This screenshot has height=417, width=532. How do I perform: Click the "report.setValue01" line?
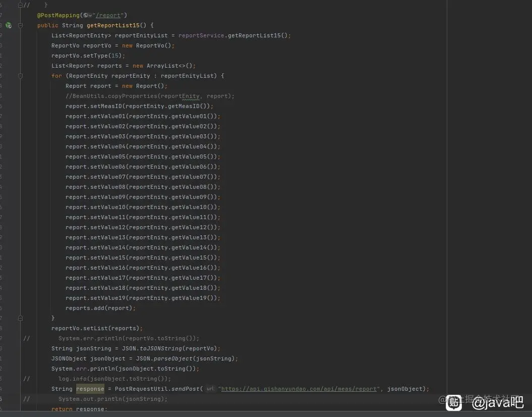pos(143,116)
